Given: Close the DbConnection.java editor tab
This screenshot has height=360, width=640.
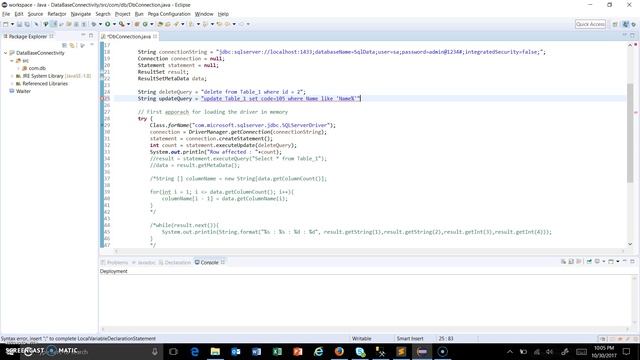Looking at the screenshot, I should 155,36.
